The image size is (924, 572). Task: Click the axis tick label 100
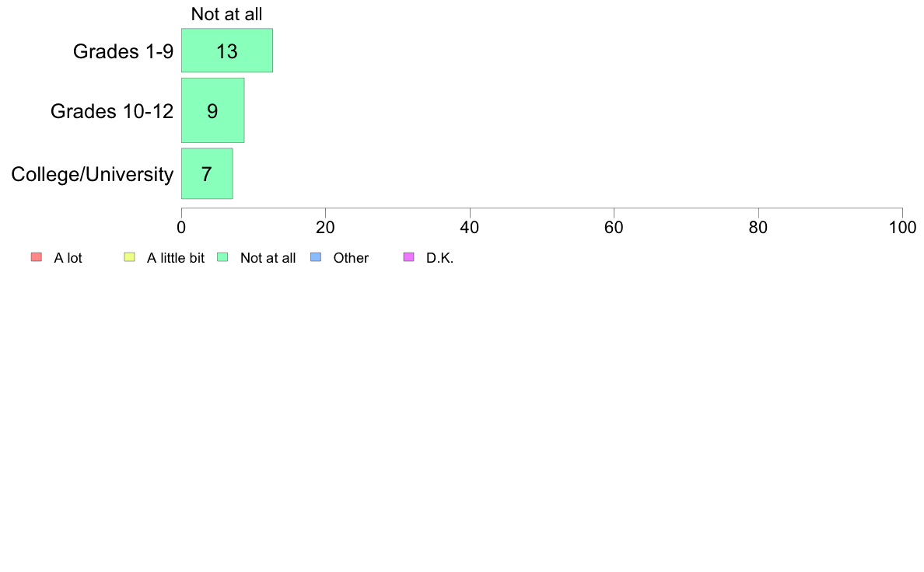pos(902,228)
